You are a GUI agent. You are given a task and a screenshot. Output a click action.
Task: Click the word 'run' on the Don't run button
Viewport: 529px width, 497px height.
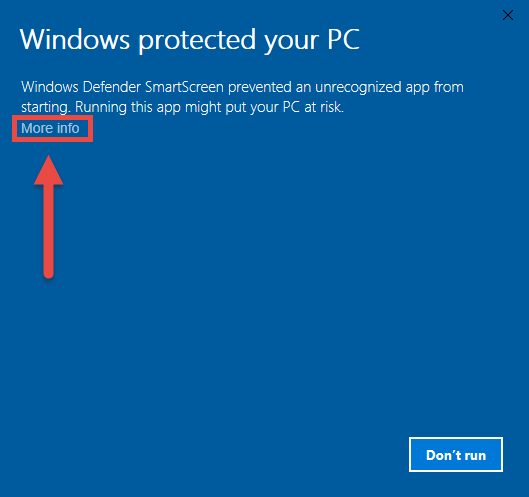[x=475, y=456]
